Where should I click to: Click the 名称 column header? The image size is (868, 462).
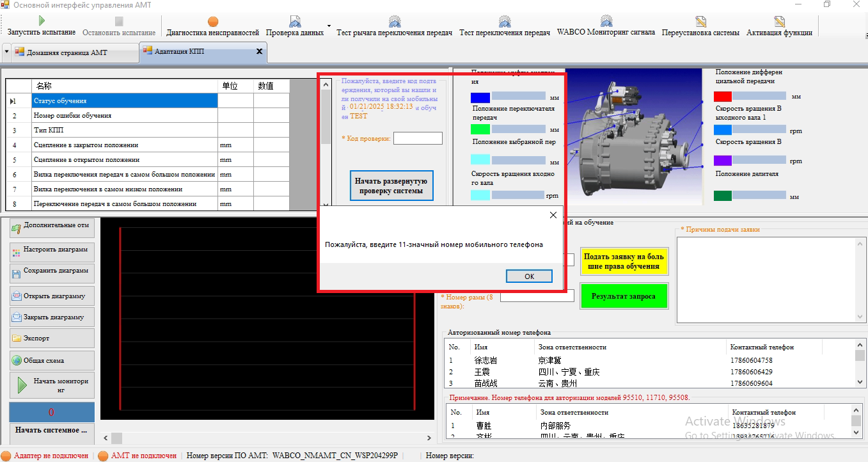pos(125,86)
